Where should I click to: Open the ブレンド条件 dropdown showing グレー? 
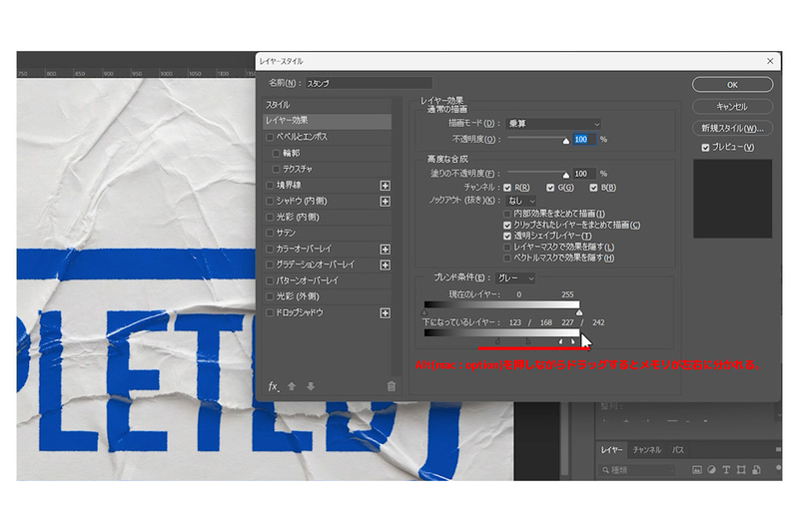pos(515,277)
